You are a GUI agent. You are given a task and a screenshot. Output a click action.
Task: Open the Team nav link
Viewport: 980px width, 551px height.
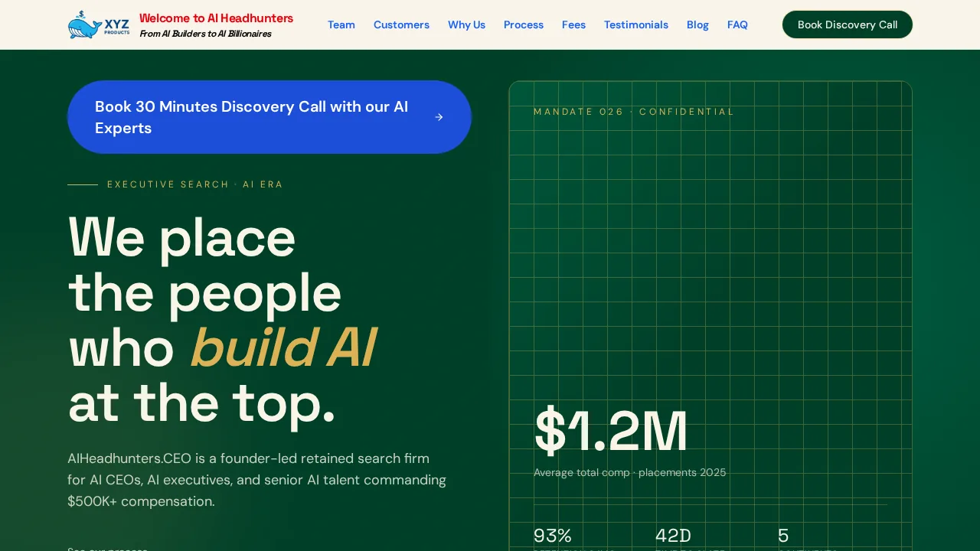tap(341, 24)
